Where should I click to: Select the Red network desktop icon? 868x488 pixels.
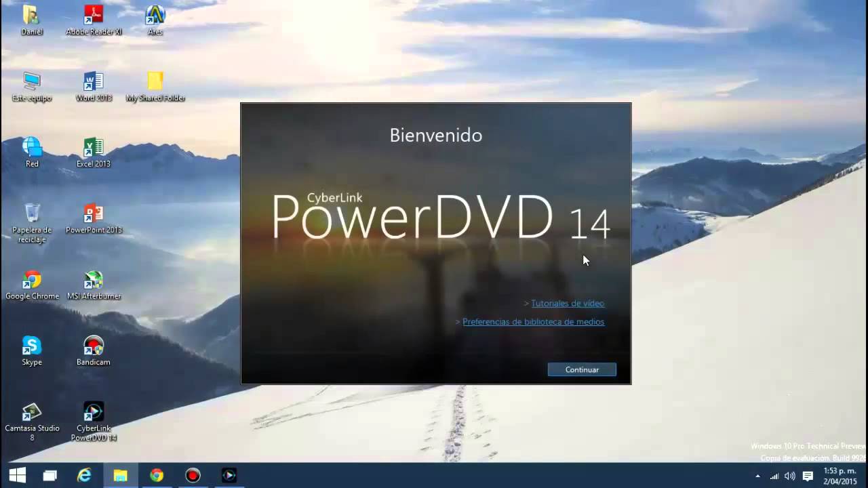point(32,152)
